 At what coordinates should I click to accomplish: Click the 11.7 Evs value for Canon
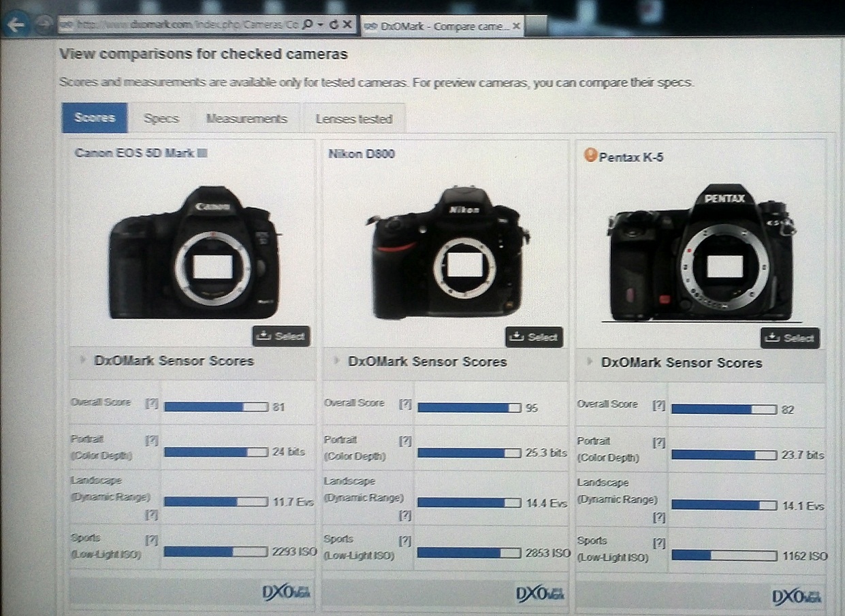[293, 502]
